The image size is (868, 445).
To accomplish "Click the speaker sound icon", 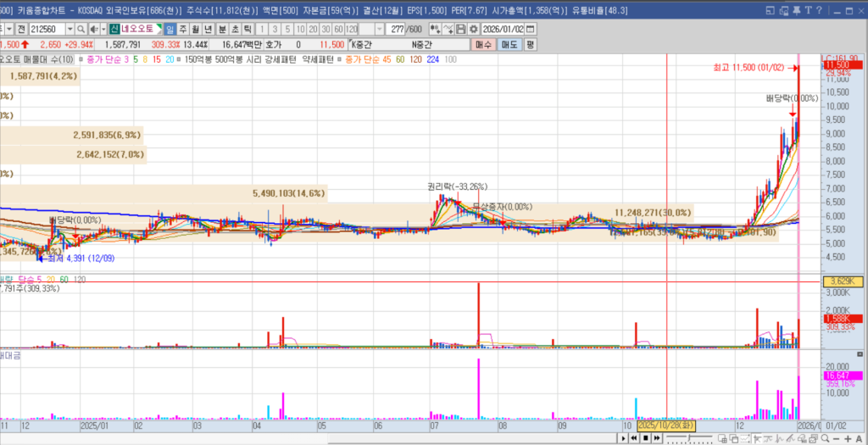I will (93, 28).
